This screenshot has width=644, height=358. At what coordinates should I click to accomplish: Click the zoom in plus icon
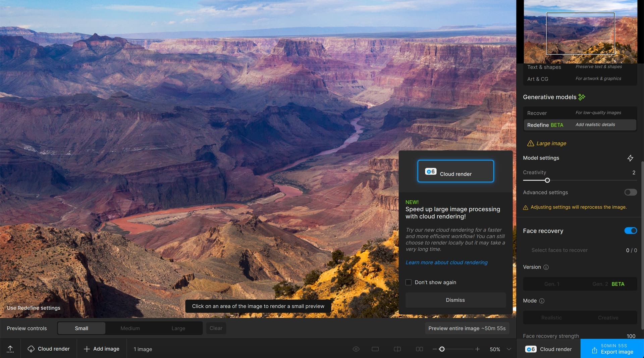point(477,349)
